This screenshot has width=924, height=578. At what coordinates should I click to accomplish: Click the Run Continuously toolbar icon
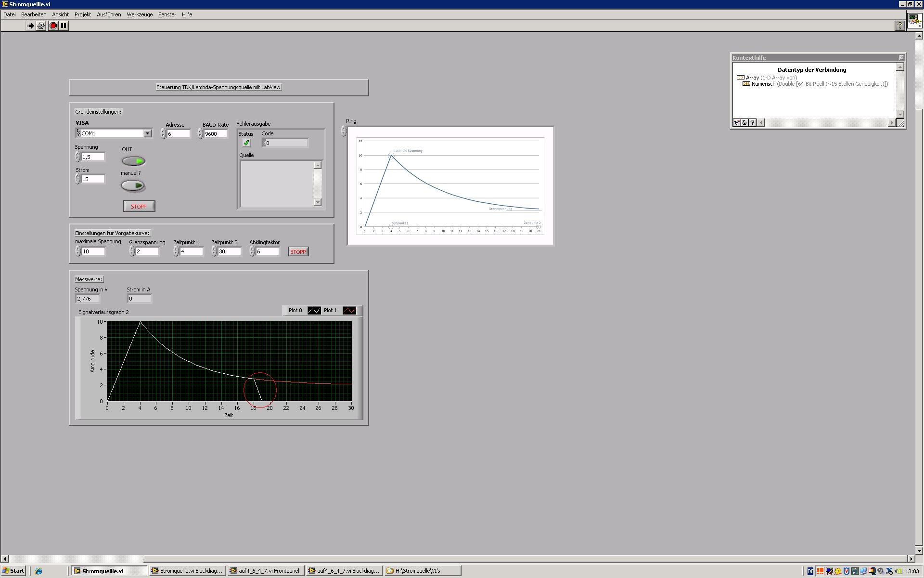(41, 26)
